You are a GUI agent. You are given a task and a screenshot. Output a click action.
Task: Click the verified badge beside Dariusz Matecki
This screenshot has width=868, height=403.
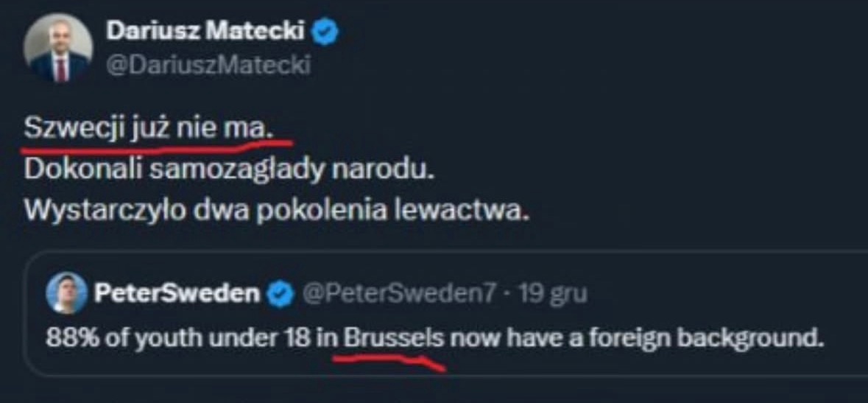326,32
